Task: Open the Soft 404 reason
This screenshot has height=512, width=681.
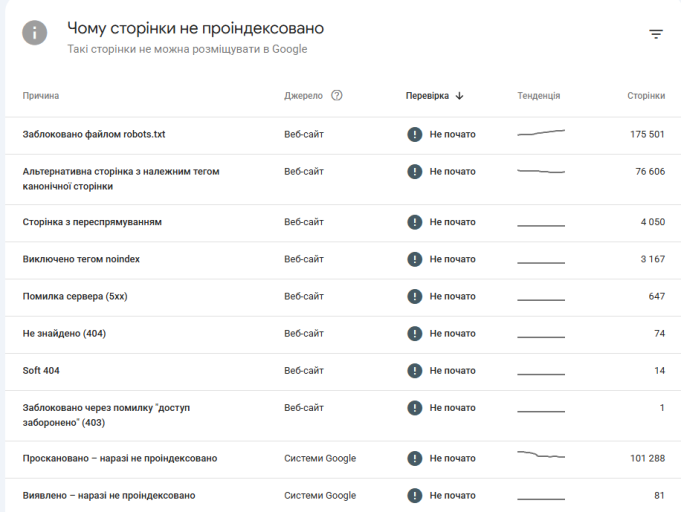Action: 41,371
